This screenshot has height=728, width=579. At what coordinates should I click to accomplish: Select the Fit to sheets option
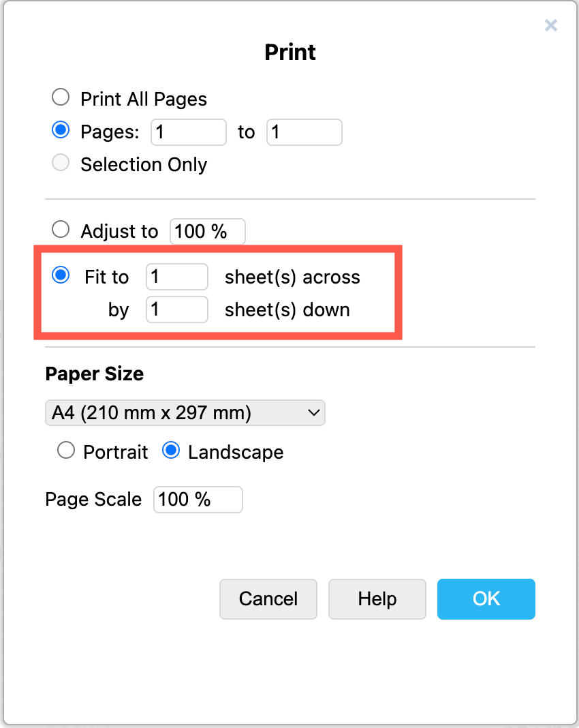pos(61,275)
